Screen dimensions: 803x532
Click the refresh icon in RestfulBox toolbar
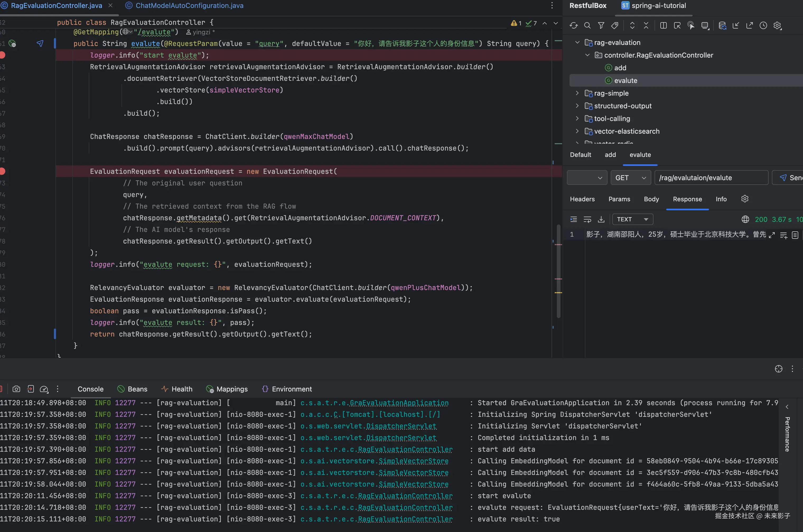573,25
